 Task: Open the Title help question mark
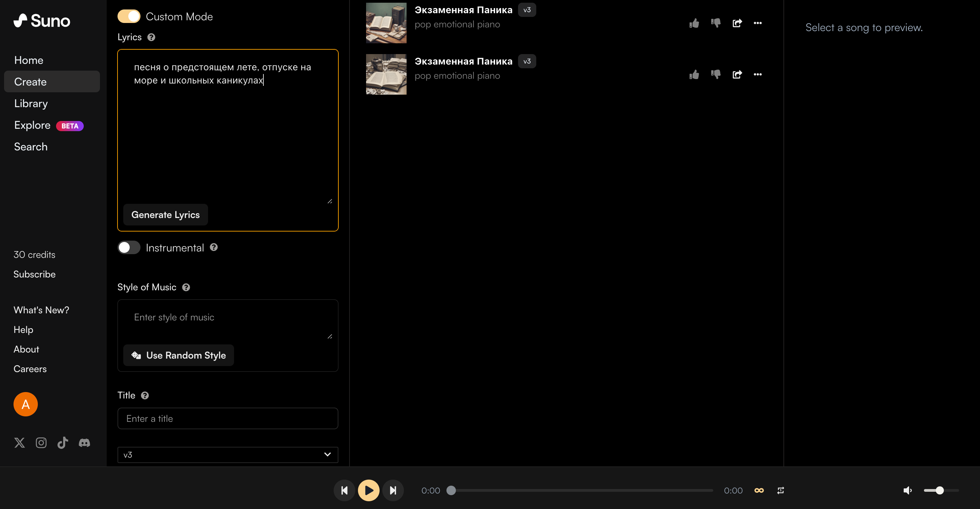coord(145,395)
